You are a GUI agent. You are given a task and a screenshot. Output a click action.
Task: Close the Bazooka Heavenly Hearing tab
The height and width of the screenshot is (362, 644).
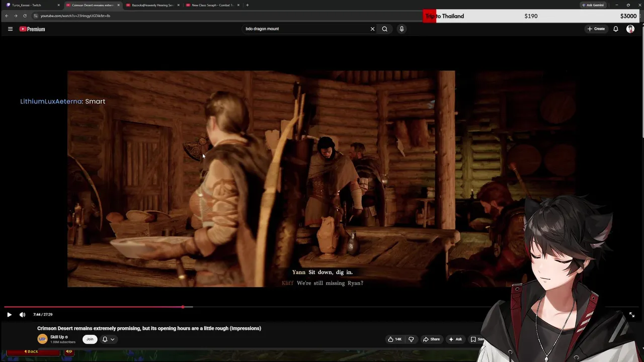[178, 5]
